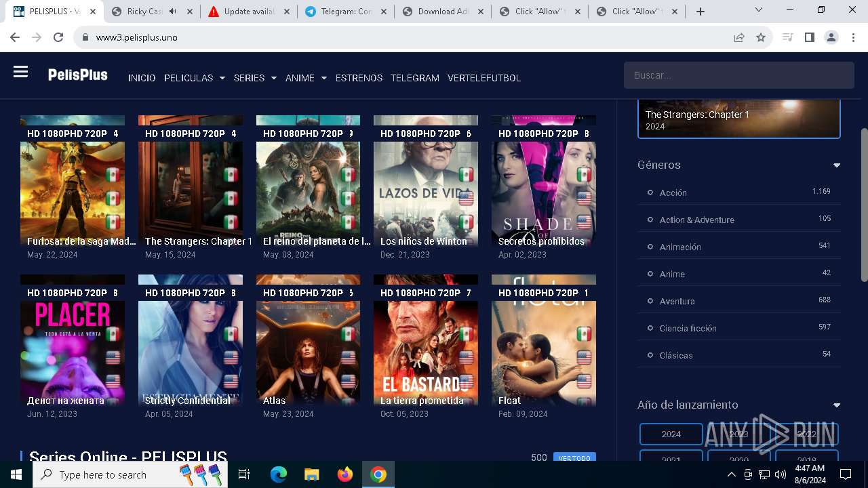
Task: Go back with browser back arrow
Action: pyautogui.click(x=15, y=37)
